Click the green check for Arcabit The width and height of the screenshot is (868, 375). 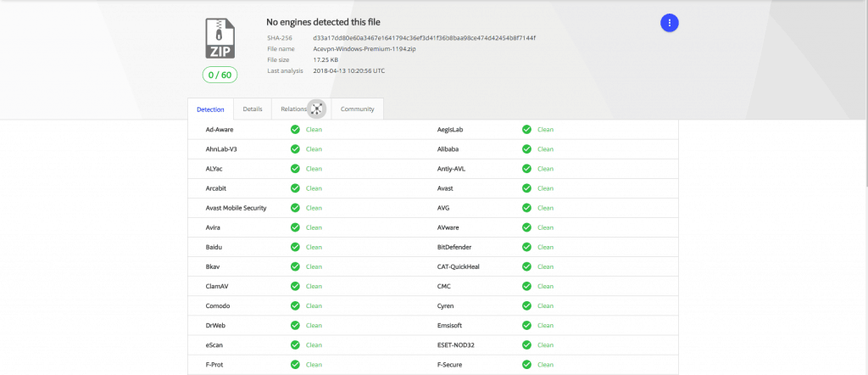pos(295,188)
